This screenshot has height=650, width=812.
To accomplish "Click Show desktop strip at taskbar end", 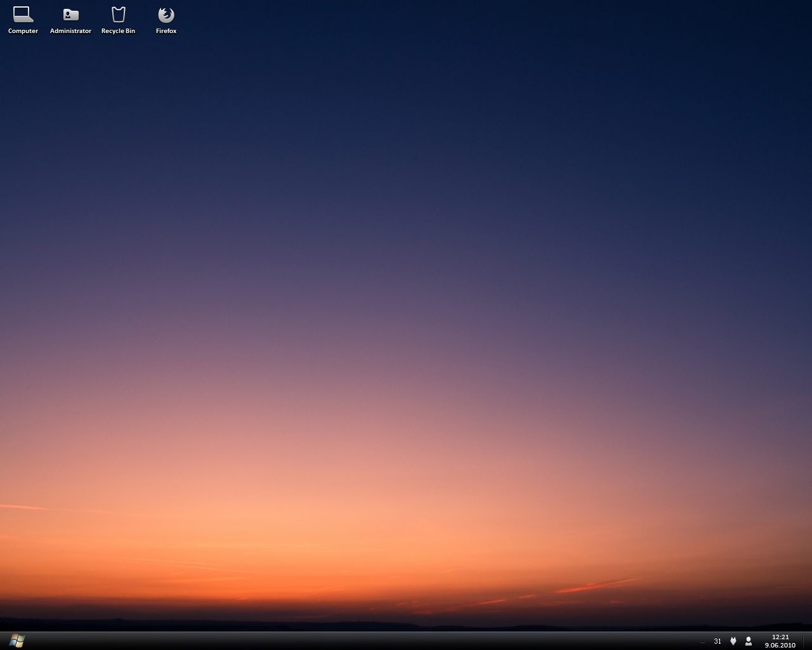I will pos(808,641).
